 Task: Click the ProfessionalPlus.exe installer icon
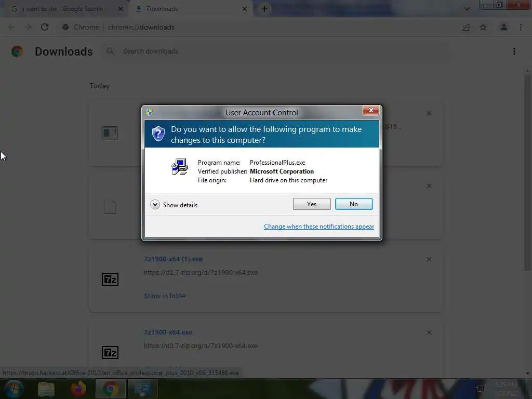(179, 166)
